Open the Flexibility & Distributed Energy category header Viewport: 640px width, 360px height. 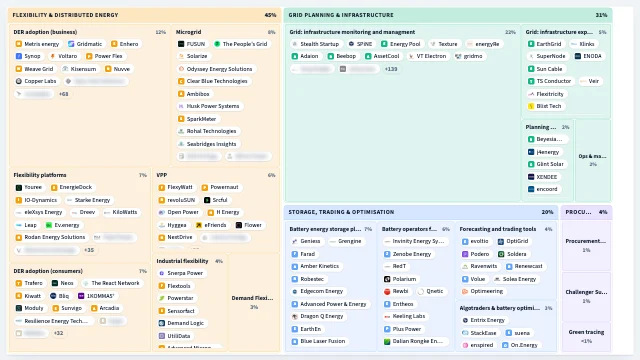[x=144, y=15]
